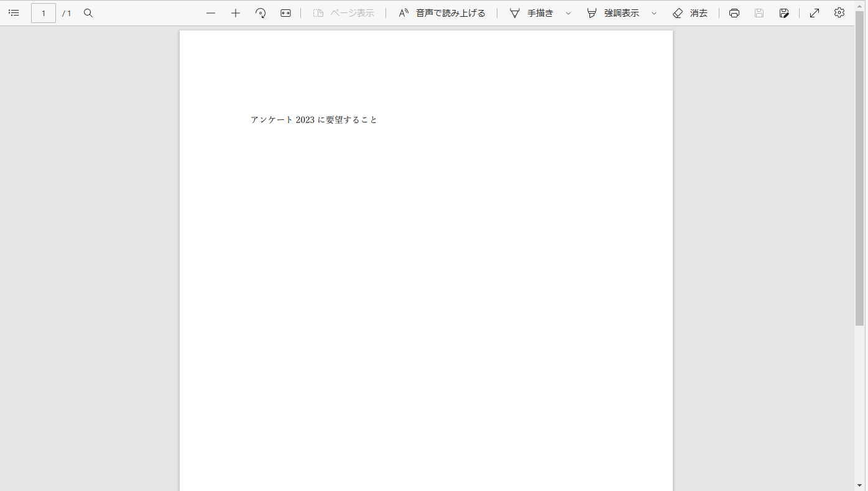868x491 pixels.
Task: Click the page number input field
Action: pyautogui.click(x=44, y=13)
